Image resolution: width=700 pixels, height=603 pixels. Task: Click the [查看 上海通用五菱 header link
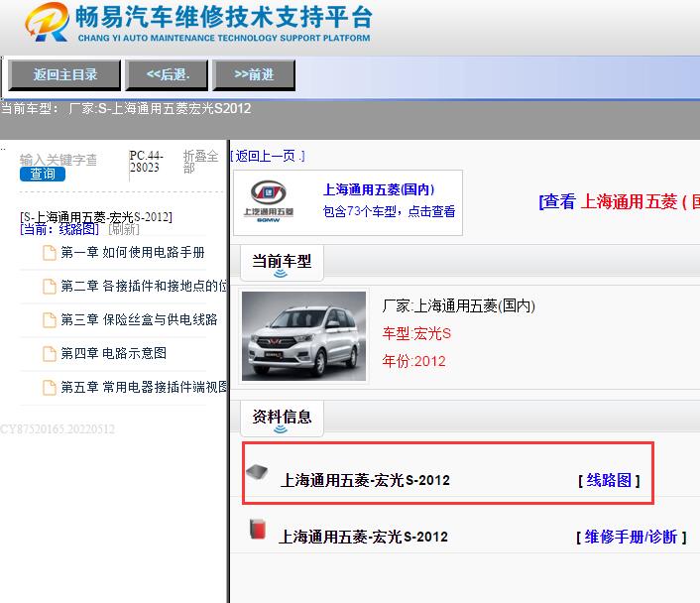pos(620,202)
